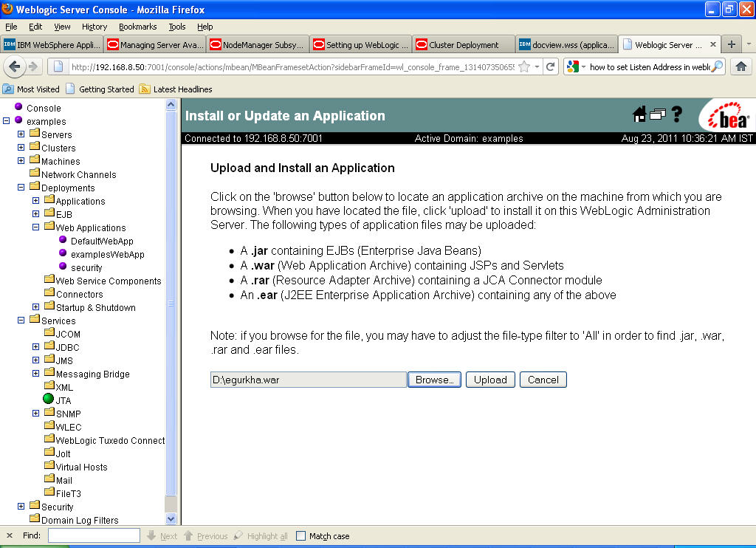Click the bea logo
Screen dimensions: 756x548
point(729,115)
